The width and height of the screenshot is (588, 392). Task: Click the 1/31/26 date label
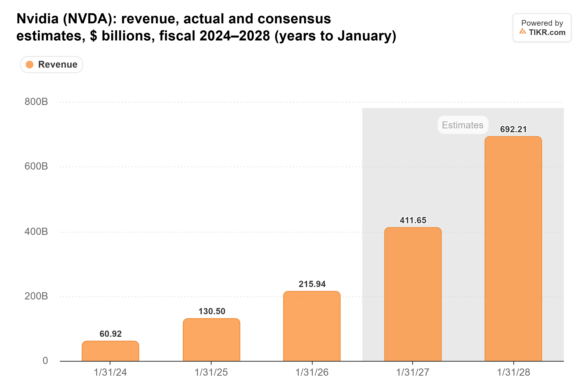pos(312,372)
